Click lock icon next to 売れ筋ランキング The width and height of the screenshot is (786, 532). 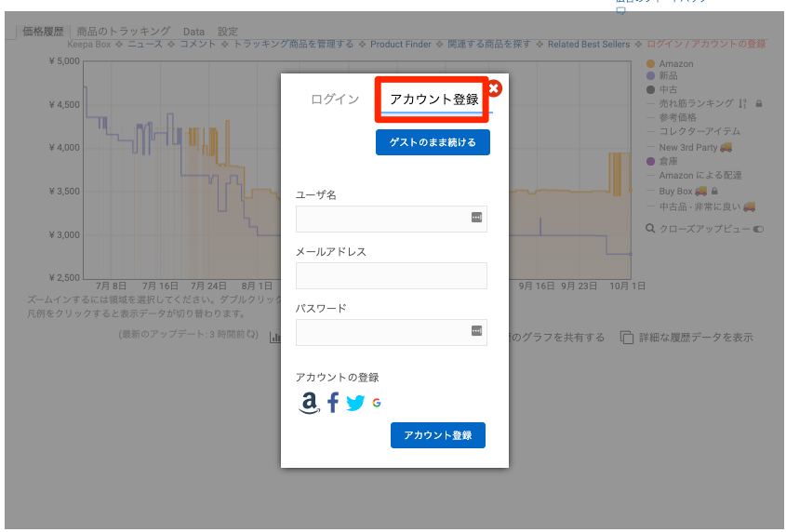click(x=759, y=104)
